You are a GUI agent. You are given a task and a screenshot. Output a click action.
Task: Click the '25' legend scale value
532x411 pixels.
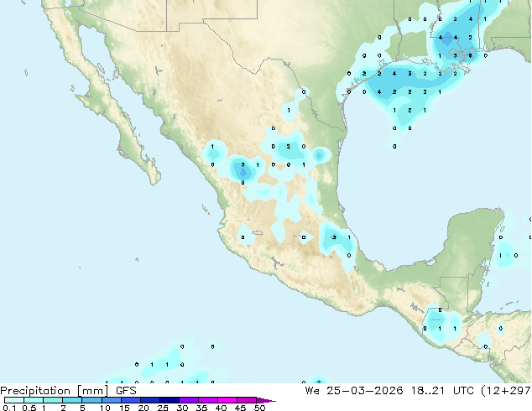(163, 408)
